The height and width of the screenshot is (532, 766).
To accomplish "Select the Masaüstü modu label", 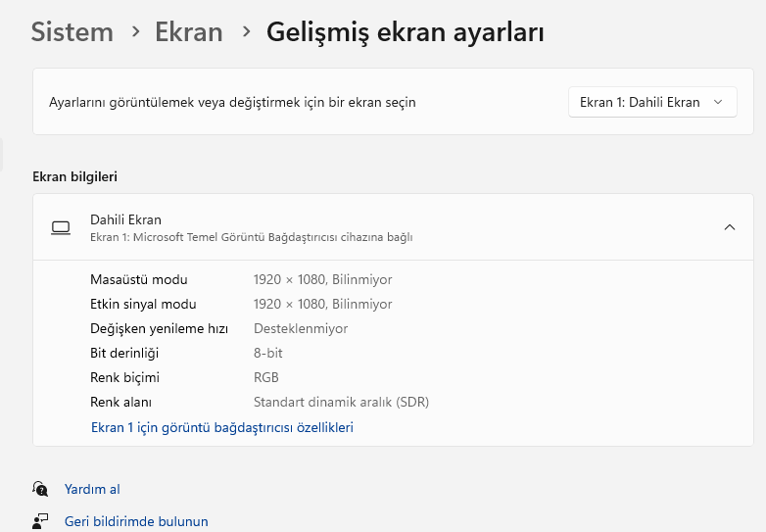I will (x=139, y=279).
